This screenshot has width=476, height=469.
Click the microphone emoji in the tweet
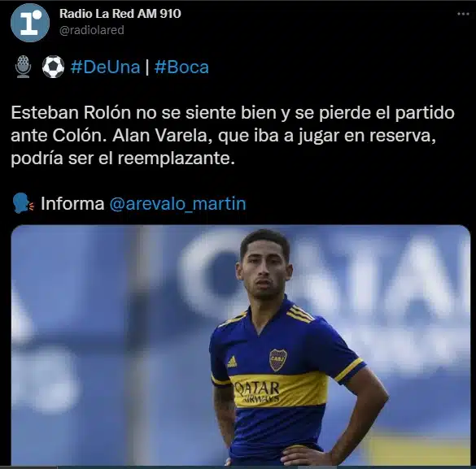pyautogui.click(x=23, y=67)
